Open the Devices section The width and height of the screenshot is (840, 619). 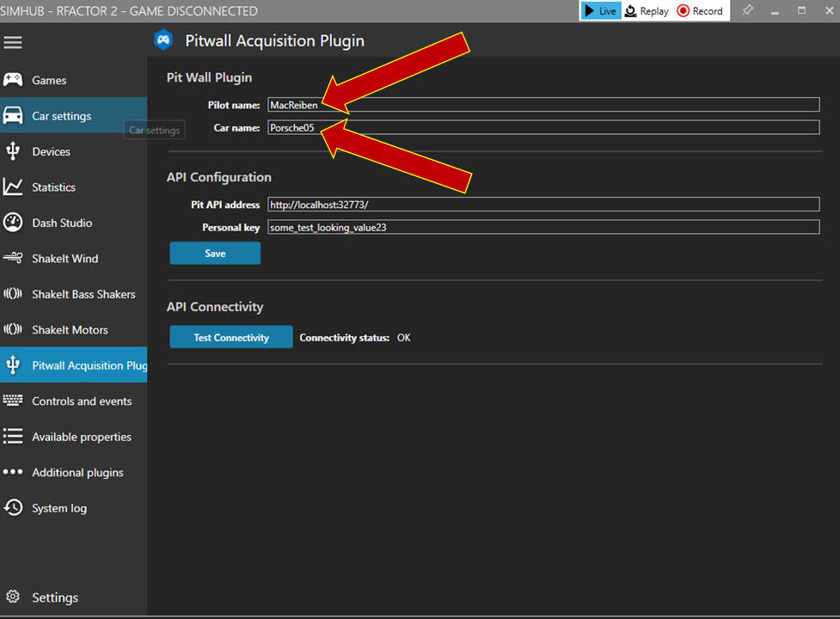(73, 151)
